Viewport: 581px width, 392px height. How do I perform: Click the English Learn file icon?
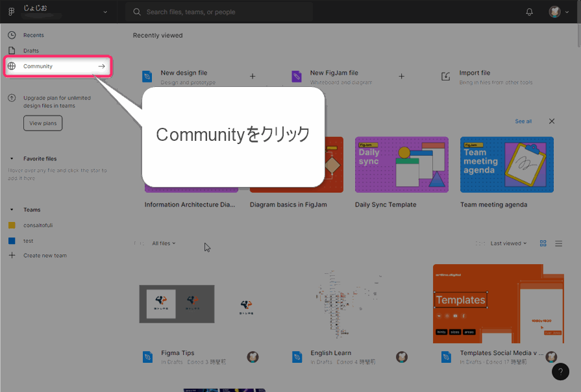tap(297, 357)
